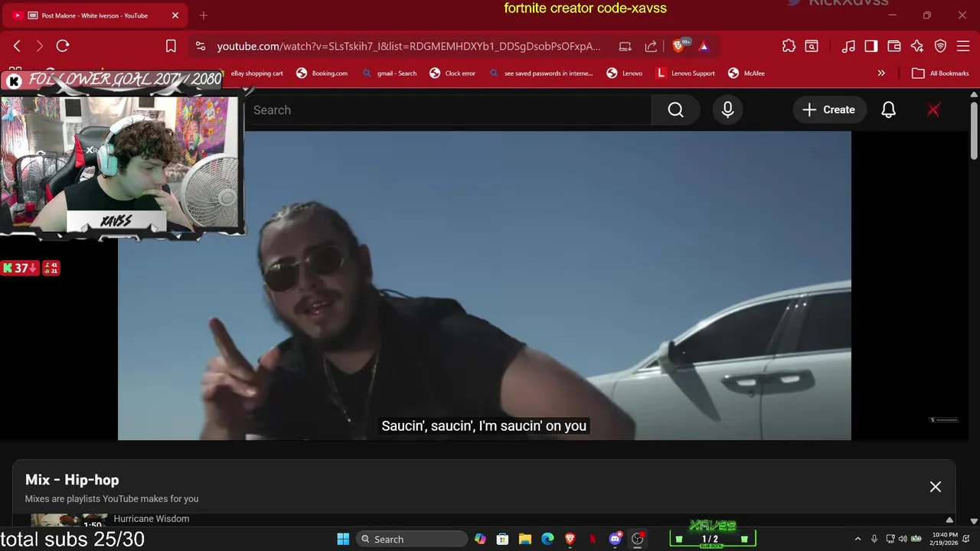This screenshot has width=980, height=551.
Task: Go forward to the next page
Action: [39, 46]
